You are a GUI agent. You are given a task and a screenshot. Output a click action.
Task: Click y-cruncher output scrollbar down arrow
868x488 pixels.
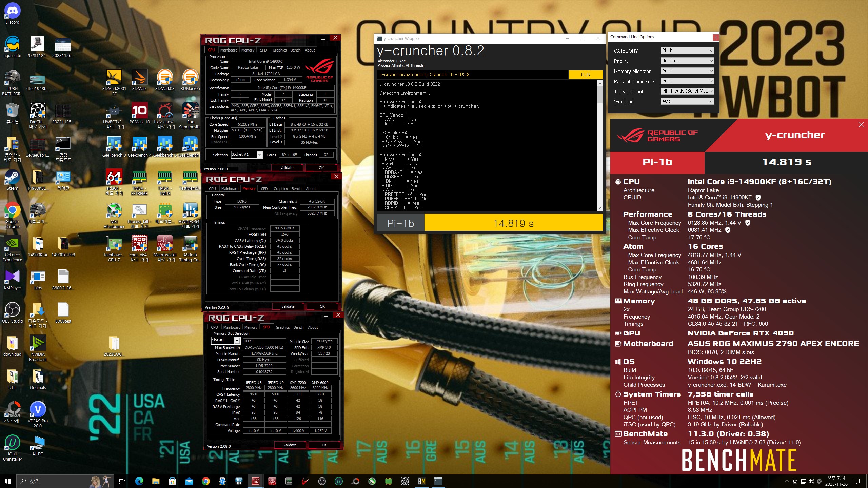click(600, 208)
